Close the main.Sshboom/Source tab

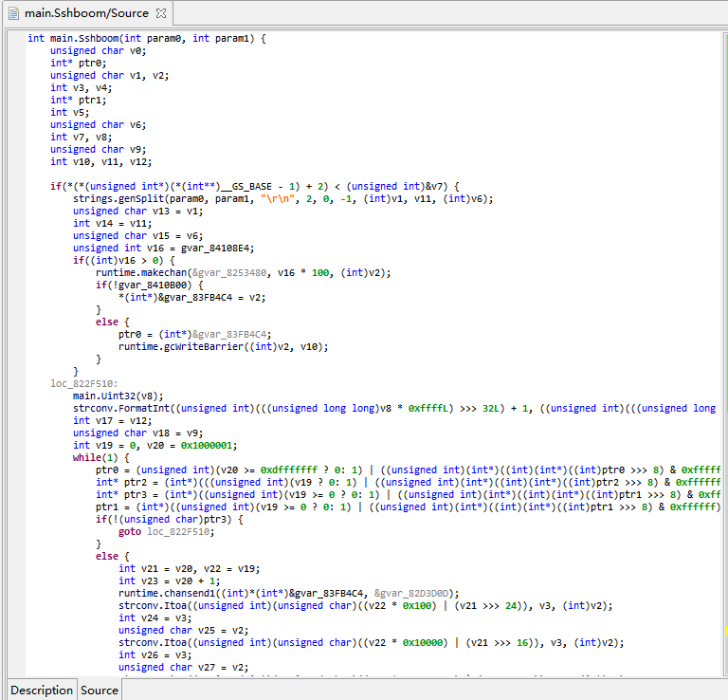[x=161, y=13]
